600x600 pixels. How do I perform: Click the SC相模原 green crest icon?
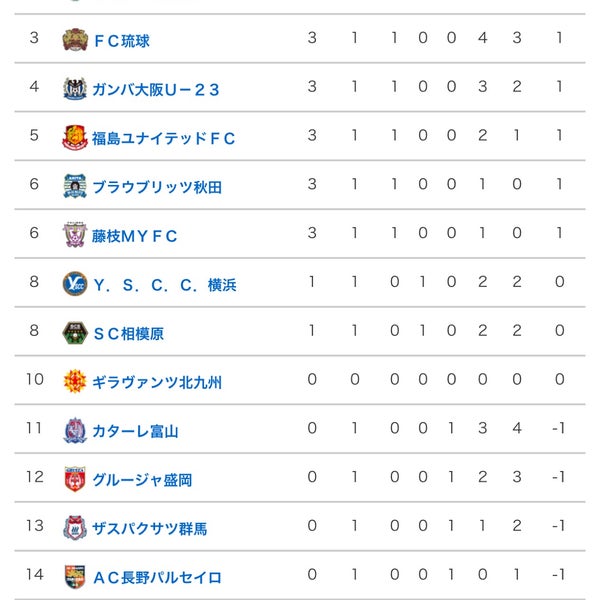pyautogui.click(x=75, y=333)
